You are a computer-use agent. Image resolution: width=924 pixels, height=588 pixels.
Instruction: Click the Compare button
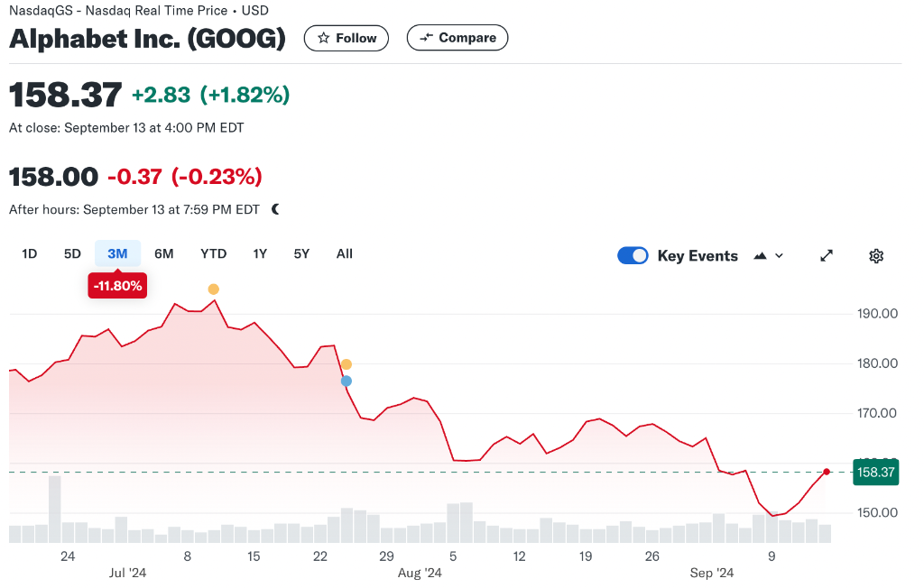click(x=457, y=38)
